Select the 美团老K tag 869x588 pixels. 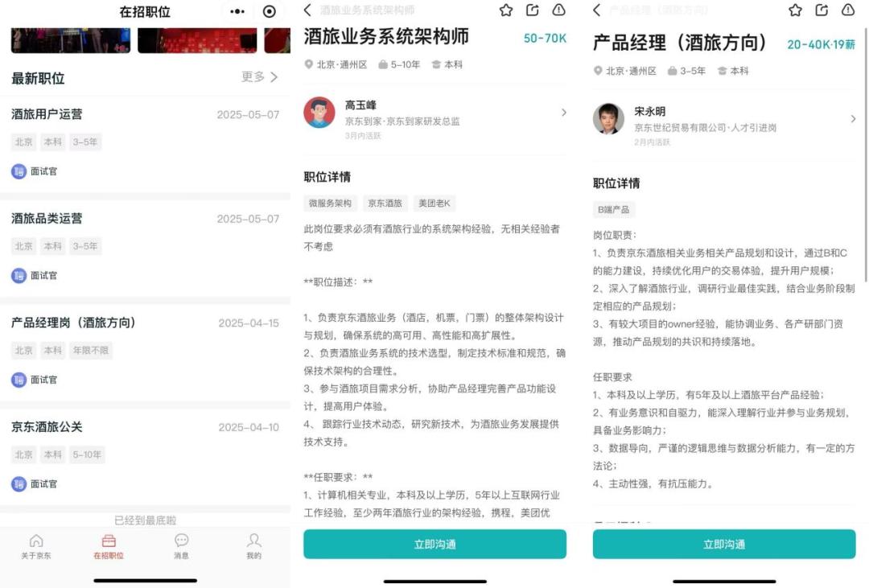pyautogui.click(x=434, y=204)
